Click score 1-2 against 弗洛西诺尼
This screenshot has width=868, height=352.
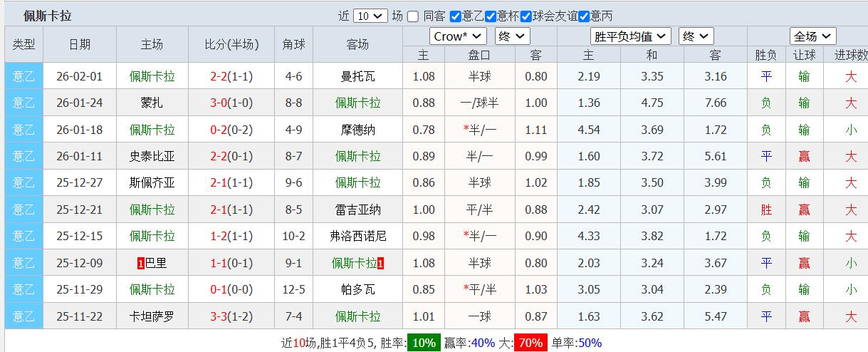coord(219,236)
